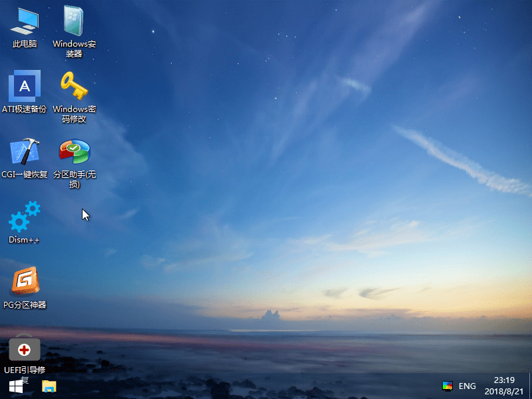Screen dimensions: 532x399
Task: Open File Explorer from the taskbar
Action: (x=49, y=386)
